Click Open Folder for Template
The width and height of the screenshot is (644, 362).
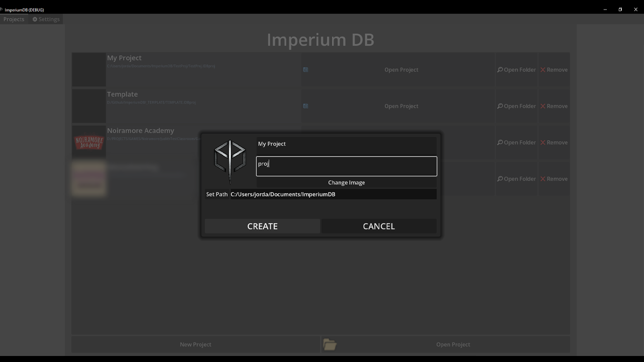pyautogui.click(x=517, y=106)
